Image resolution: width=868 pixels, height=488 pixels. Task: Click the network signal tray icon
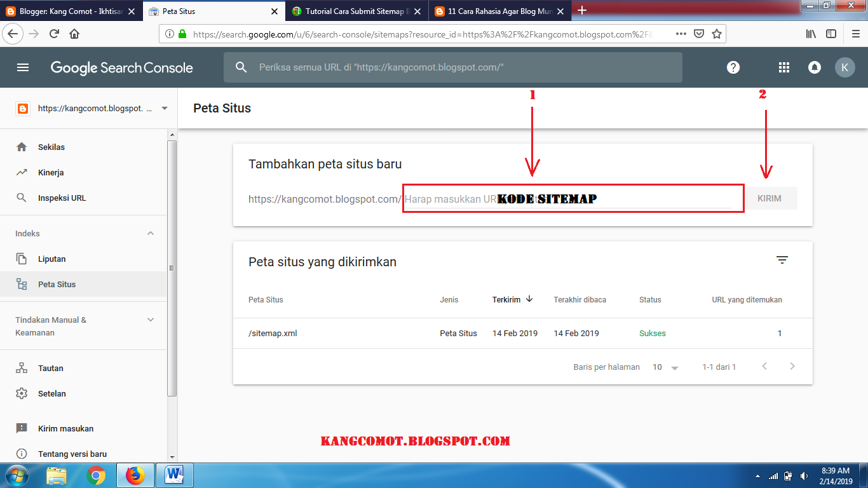point(773,475)
